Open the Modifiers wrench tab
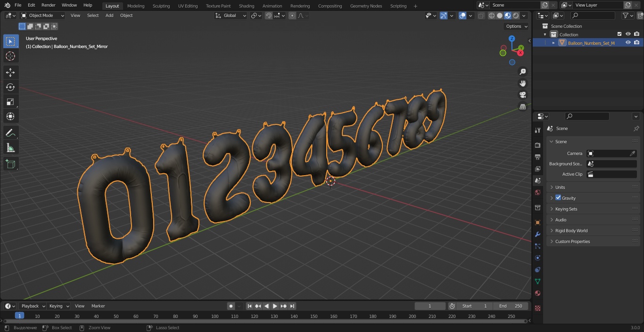Screen dimensions: 644x332 [x=537, y=234]
